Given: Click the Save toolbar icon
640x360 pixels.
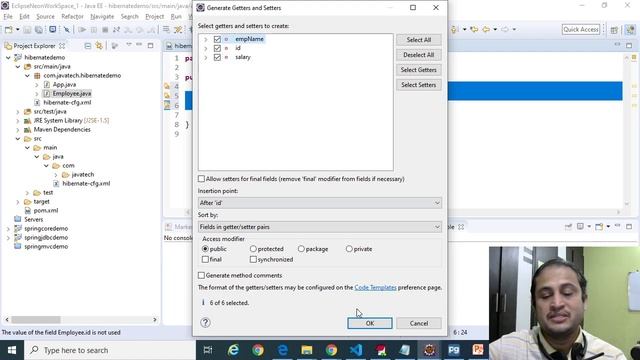Looking at the screenshot, I should click(27, 30).
